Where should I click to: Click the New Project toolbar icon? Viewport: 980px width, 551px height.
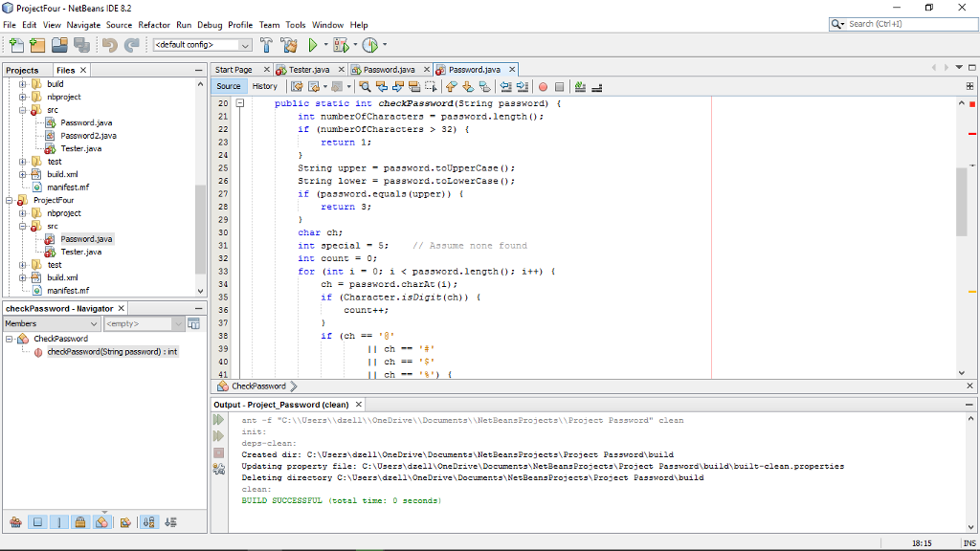click(x=36, y=44)
